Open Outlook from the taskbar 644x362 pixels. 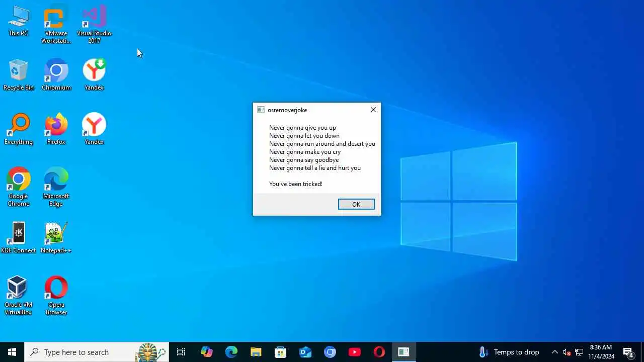[305, 352]
